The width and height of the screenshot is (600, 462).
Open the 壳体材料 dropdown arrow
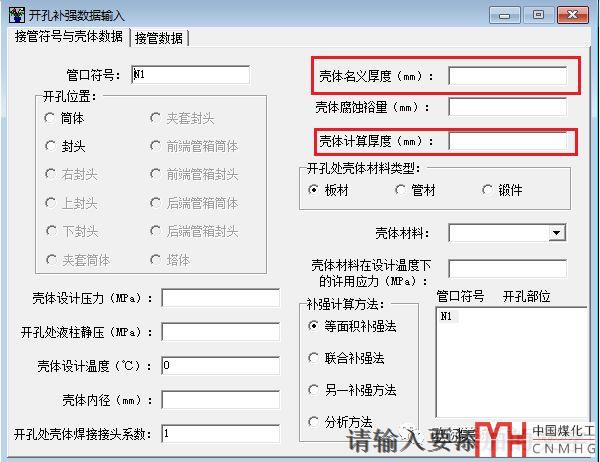557,233
